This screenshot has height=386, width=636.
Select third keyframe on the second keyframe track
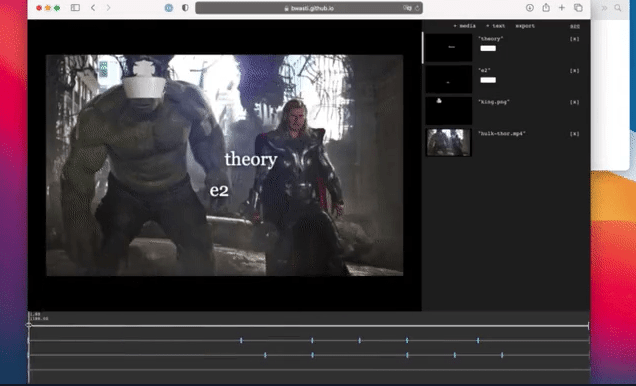click(407, 355)
